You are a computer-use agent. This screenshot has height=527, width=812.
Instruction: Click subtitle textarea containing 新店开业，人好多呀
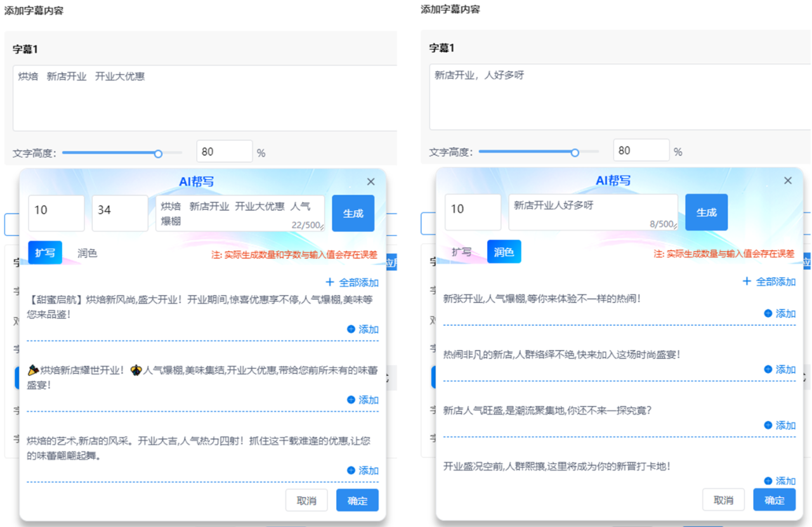point(609,97)
